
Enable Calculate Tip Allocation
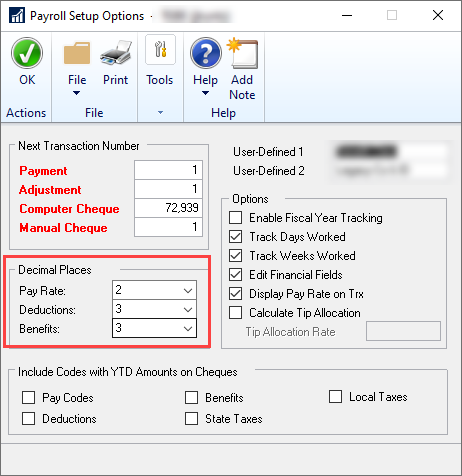pos(236,313)
